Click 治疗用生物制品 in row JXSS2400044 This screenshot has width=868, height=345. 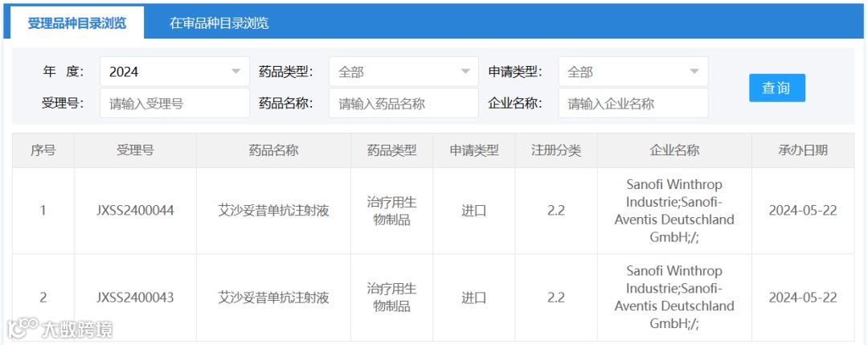point(392,211)
